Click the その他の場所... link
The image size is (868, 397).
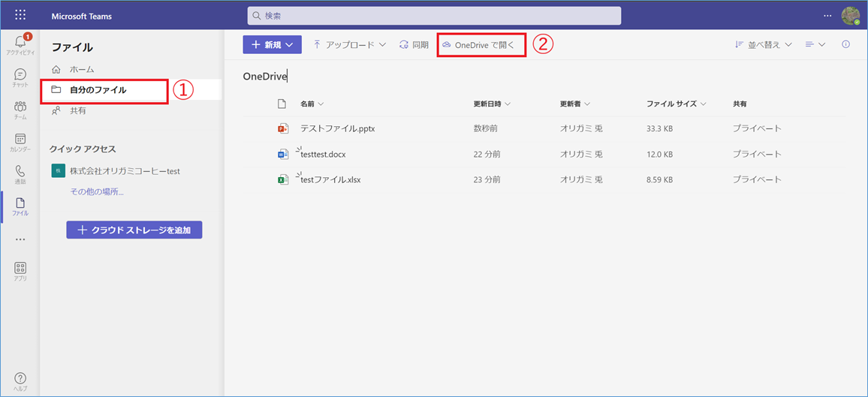(97, 192)
